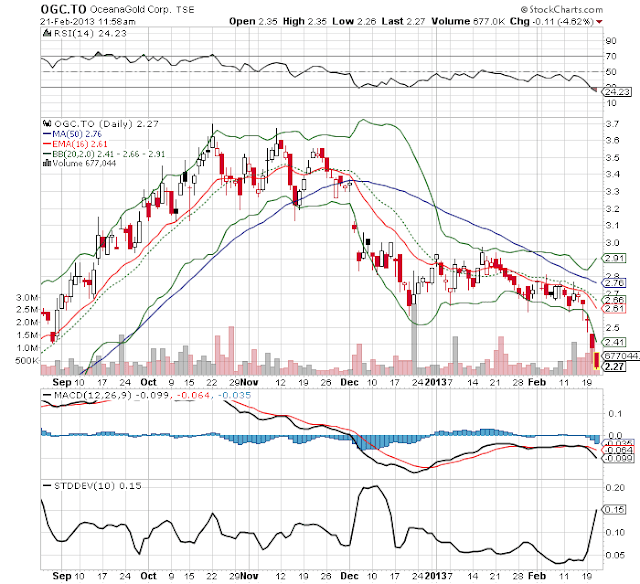The width and height of the screenshot is (640, 584).
Task: Click the 2.91 upper Bollinger band price tag
Action: (614, 258)
